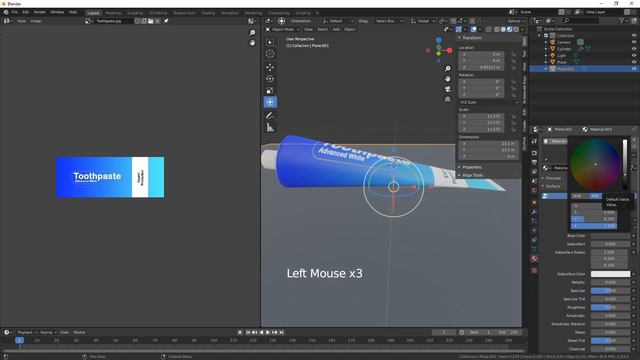Image resolution: width=640 pixels, height=360 pixels.
Task: Select the Select Box tool in viewport toolbar
Action: click(x=270, y=42)
